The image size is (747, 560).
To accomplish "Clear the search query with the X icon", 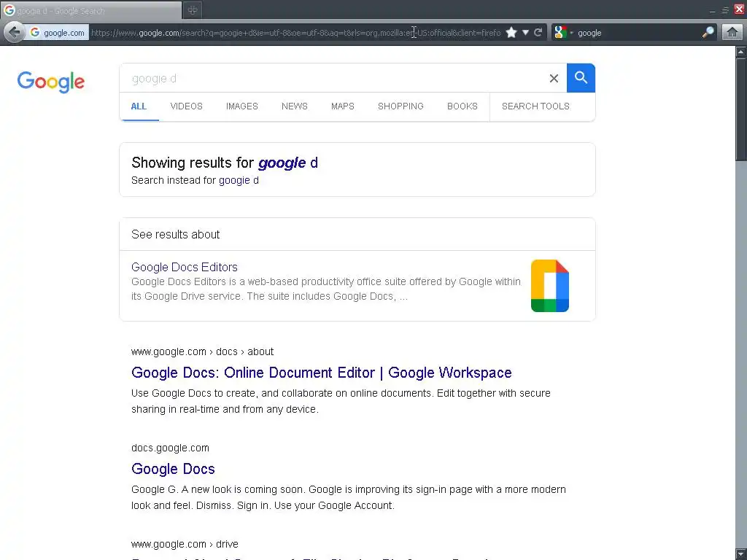I will (554, 78).
